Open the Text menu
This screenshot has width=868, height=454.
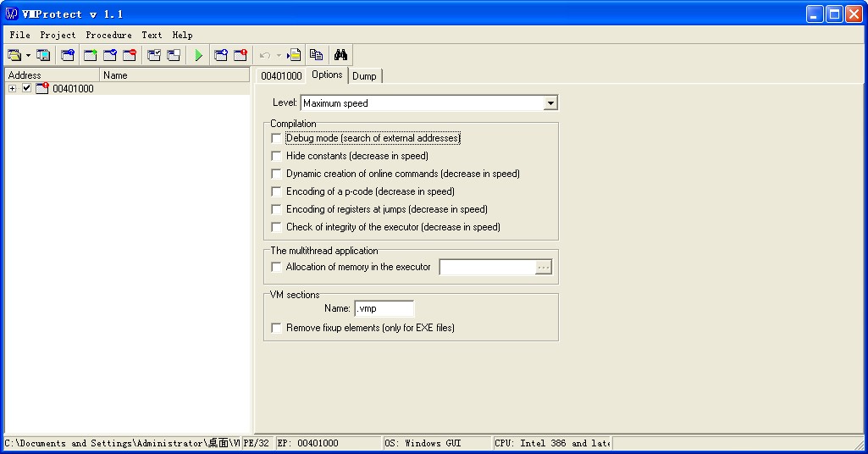[x=152, y=35]
